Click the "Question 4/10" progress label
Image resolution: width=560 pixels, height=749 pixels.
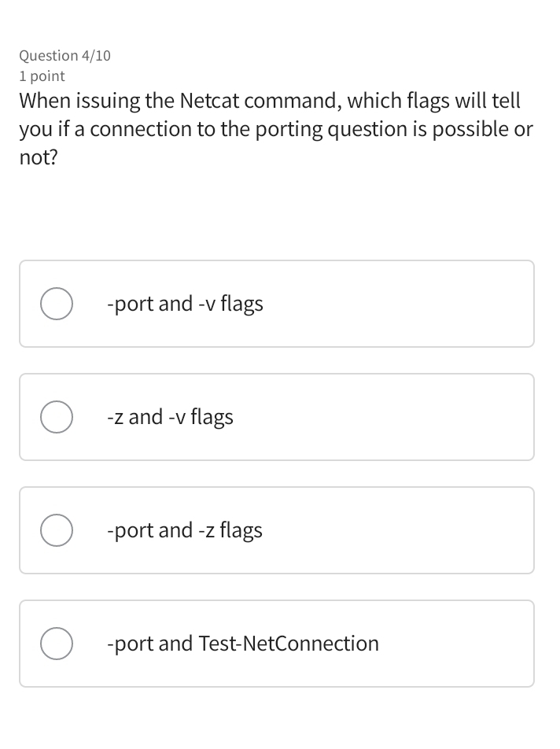[x=64, y=56]
